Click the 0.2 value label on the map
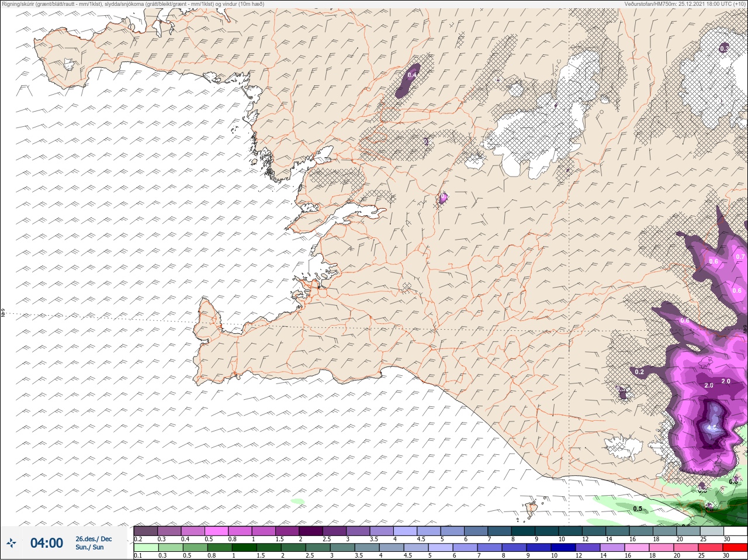The image size is (748, 560). coord(639,372)
